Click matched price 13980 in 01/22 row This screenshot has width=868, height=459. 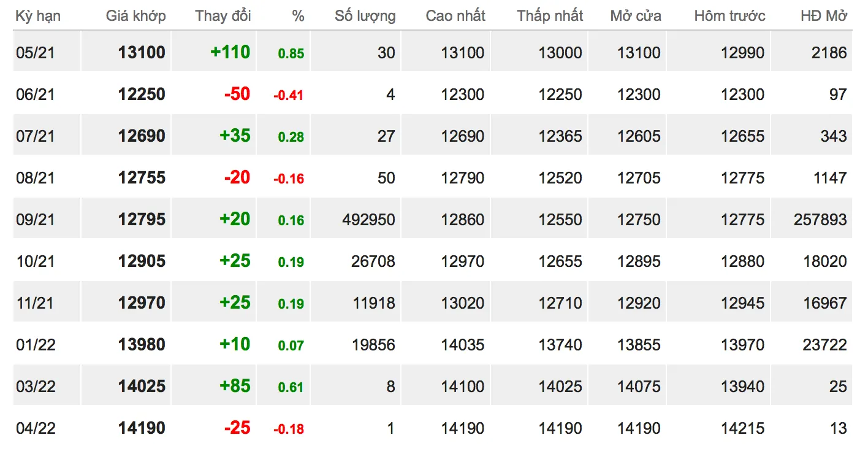[x=142, y=344]
